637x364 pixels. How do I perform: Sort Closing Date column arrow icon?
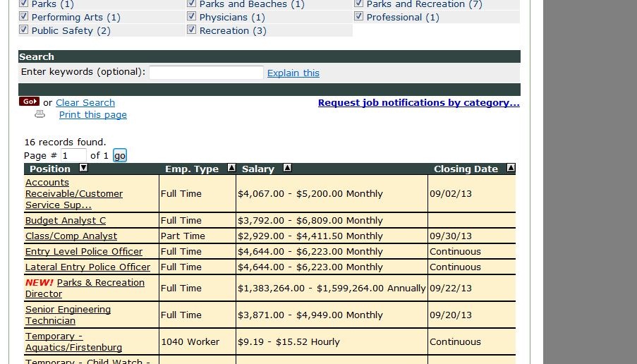(x=511, y=168)
